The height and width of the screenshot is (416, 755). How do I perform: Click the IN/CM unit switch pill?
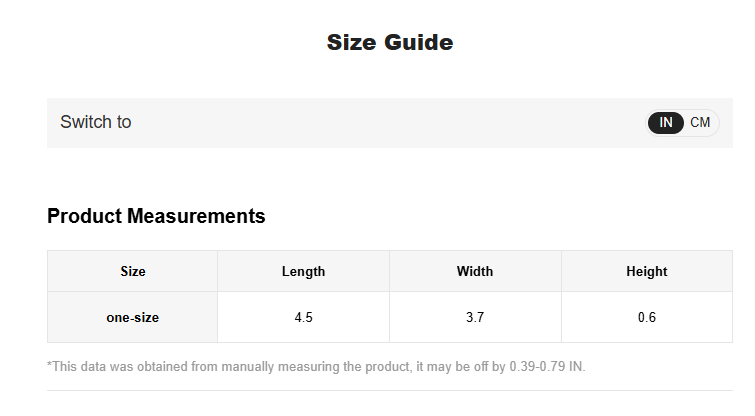click(682, 123)
